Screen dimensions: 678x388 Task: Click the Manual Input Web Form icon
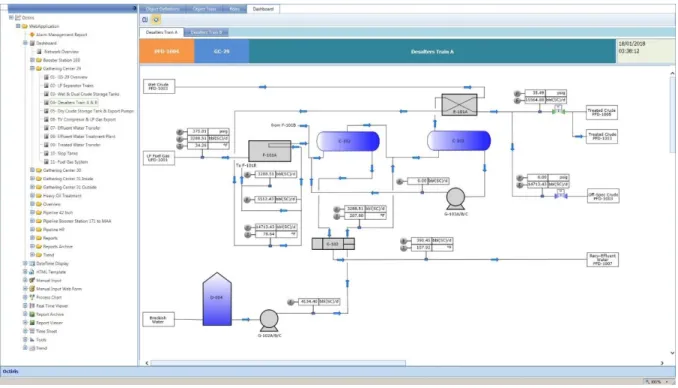32,289
